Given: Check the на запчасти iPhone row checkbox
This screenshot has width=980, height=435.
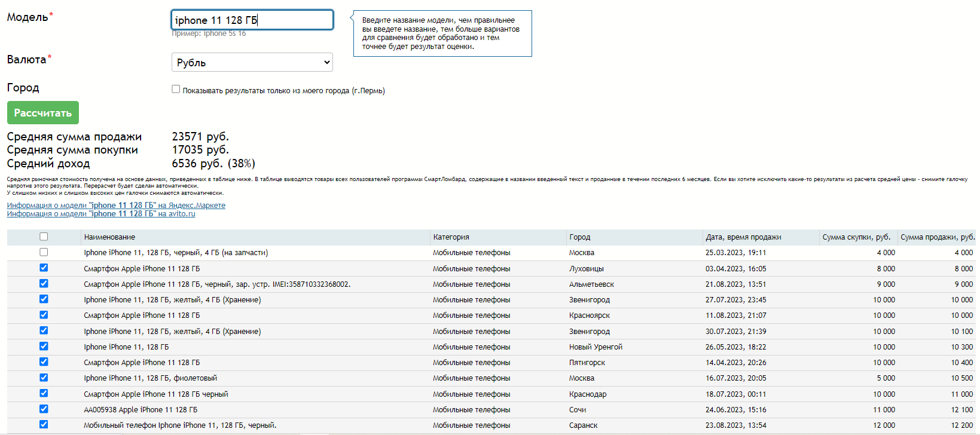Looking at the screenshot, I should click(x=44, y=252).
